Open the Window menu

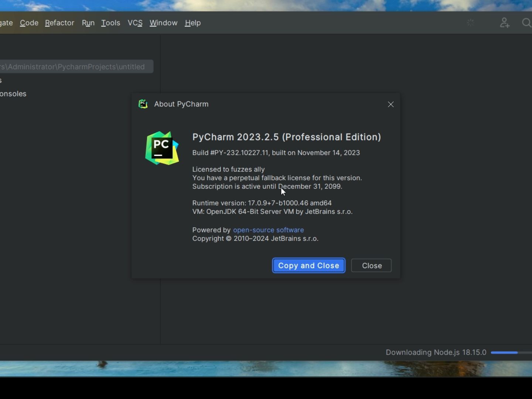coord(163,23)
